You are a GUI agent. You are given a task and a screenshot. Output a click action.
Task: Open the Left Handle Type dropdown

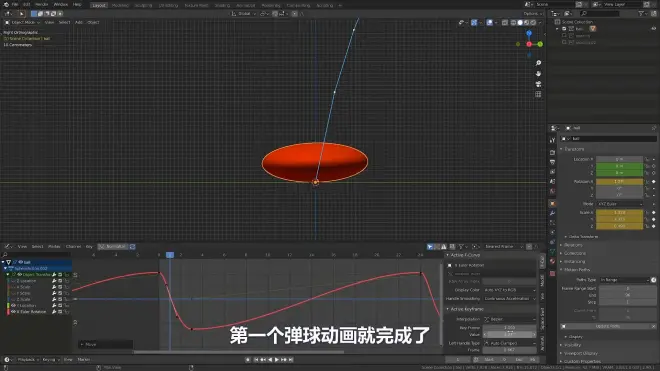[509, 343]
